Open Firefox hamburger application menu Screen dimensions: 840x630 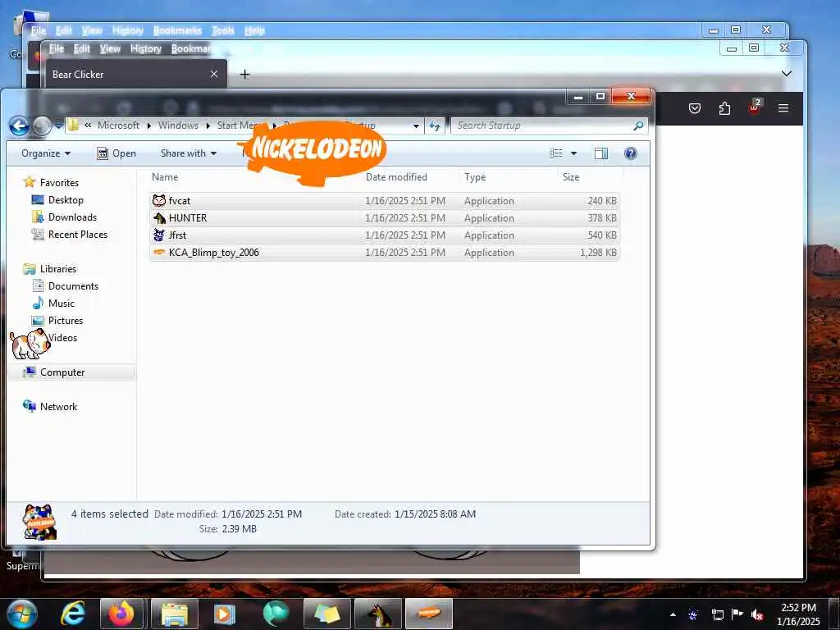[783, 108]
